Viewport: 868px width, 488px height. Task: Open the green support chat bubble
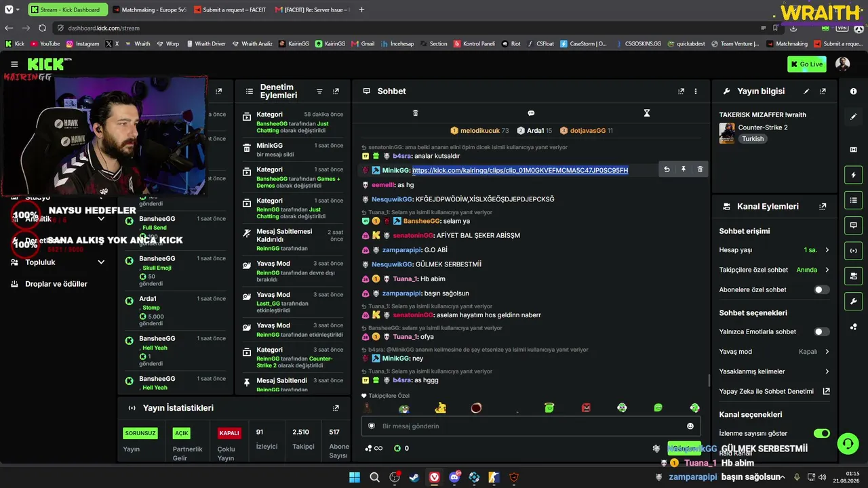tap(848, 444)
